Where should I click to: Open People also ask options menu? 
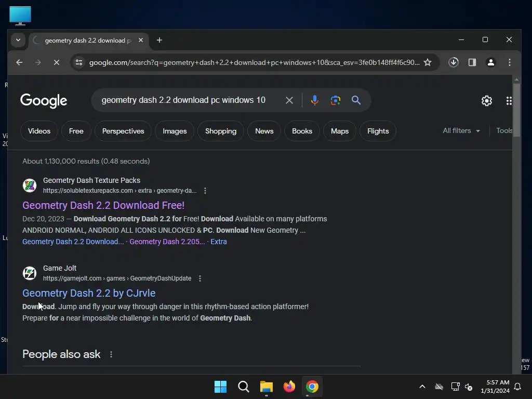pos(111,354)
